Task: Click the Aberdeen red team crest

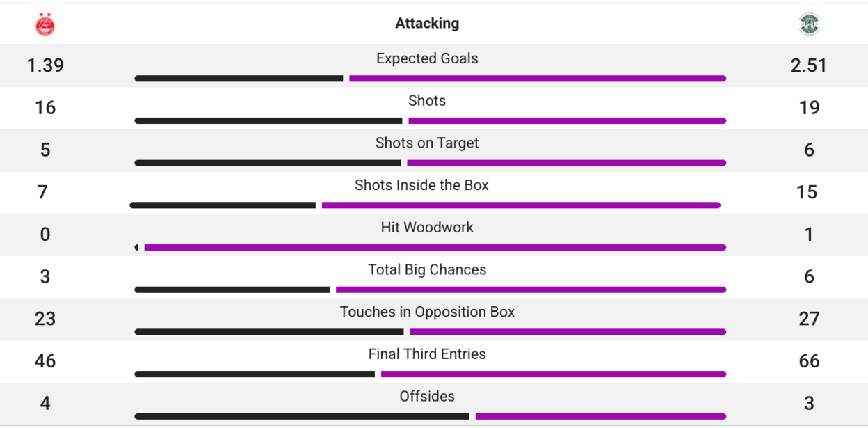Action: click(45, 24)
